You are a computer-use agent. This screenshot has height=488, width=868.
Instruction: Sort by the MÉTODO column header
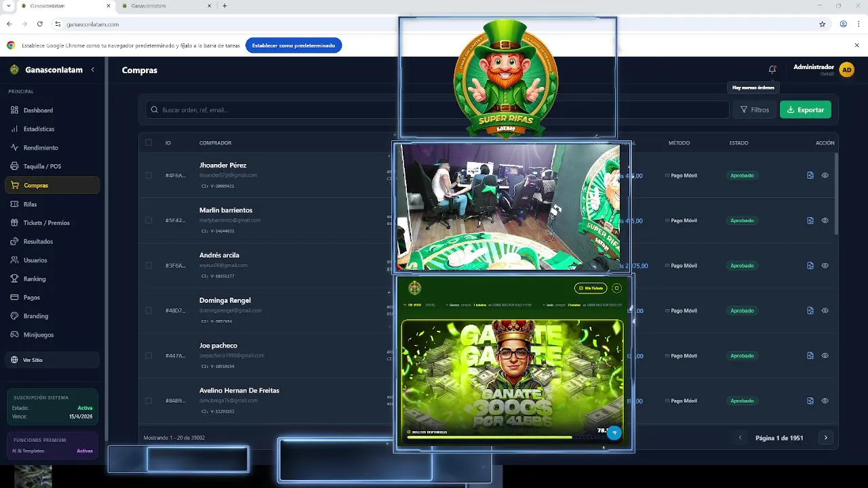coord(679,142)
